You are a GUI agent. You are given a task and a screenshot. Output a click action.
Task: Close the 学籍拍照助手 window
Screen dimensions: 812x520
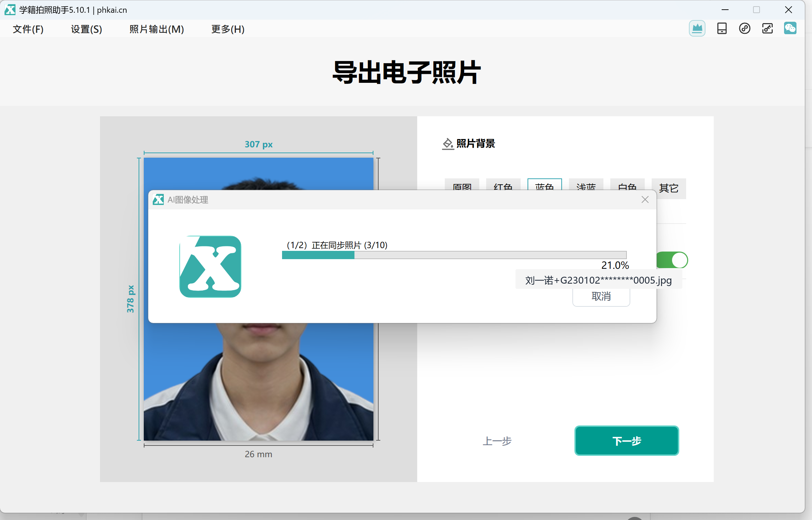[x=789, y=10]
